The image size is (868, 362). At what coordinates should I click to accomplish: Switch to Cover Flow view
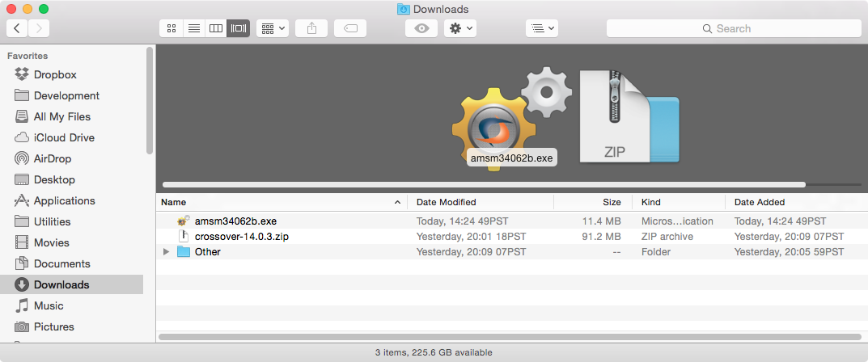[239, 28]
